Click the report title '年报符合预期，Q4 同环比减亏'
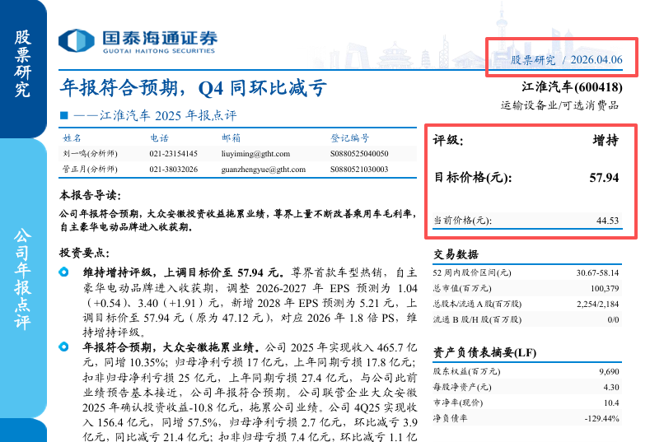This screenshot has height=442, width=650. tap(193, 88)
